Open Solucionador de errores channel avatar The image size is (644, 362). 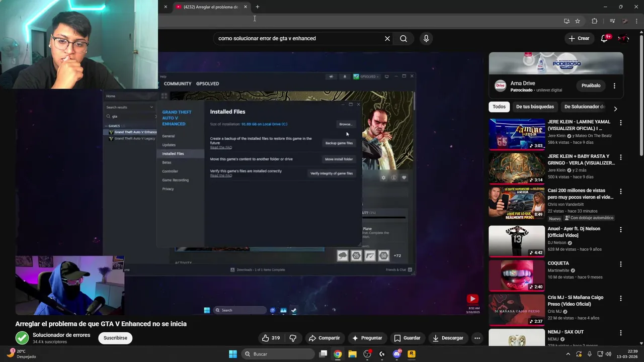coord(22,338)
